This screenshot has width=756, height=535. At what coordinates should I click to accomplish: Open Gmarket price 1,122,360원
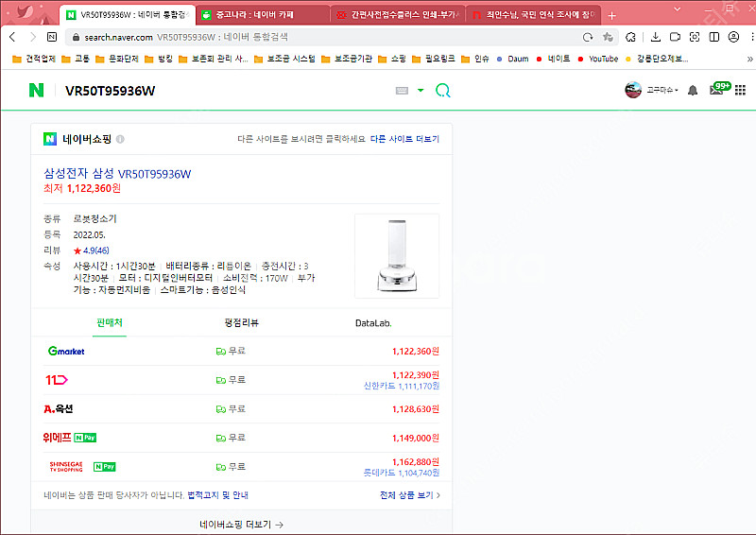pos(415,352)
